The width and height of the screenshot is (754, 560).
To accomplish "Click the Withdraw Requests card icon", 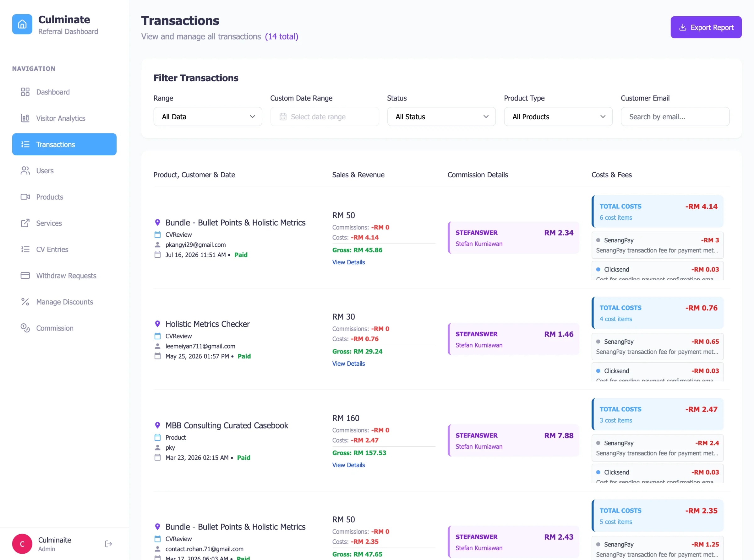I will coord(25,276).
